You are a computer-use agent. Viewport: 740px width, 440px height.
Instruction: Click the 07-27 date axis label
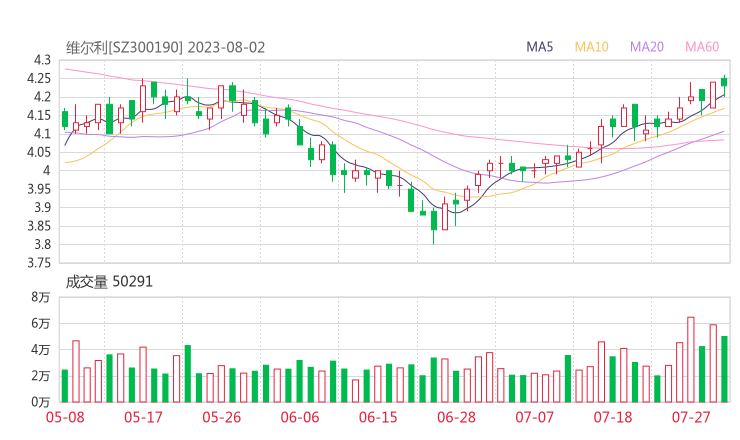(x=691, y=417)
